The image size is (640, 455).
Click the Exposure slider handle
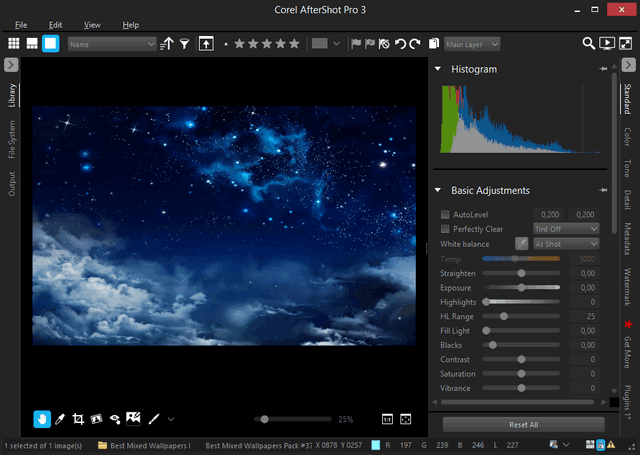pyautogui.click(x=521, y=287)
